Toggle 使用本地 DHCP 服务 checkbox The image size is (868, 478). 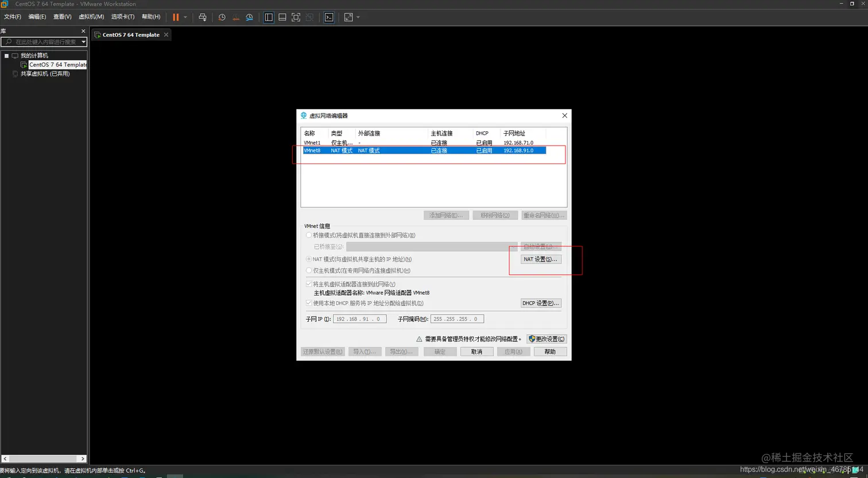pyautogui.click(x=309, y=303)
